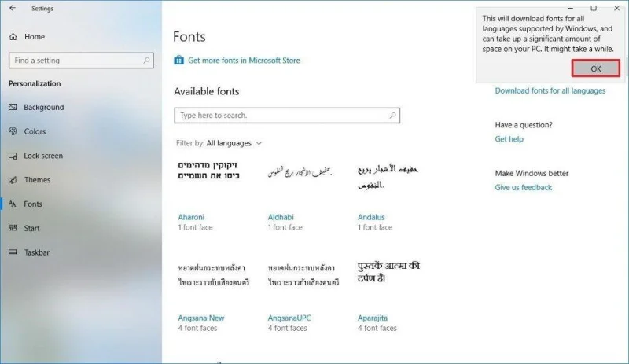629x364 pixels.
Task: Maximize the Settings window
Action: [594, 8]
